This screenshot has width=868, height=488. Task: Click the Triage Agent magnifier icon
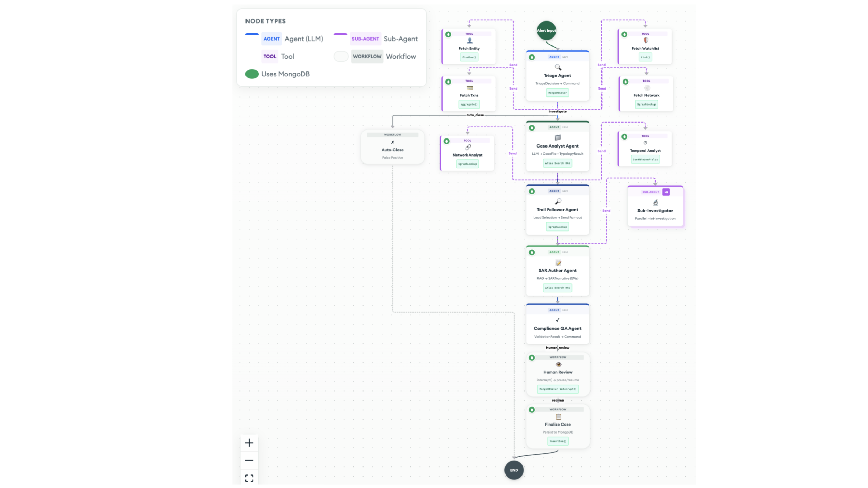point(558,67)
